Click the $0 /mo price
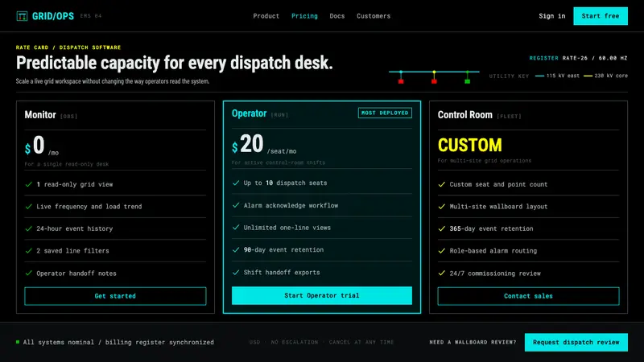The width and height of the screenshot is (644, 362). coord(42,146)
